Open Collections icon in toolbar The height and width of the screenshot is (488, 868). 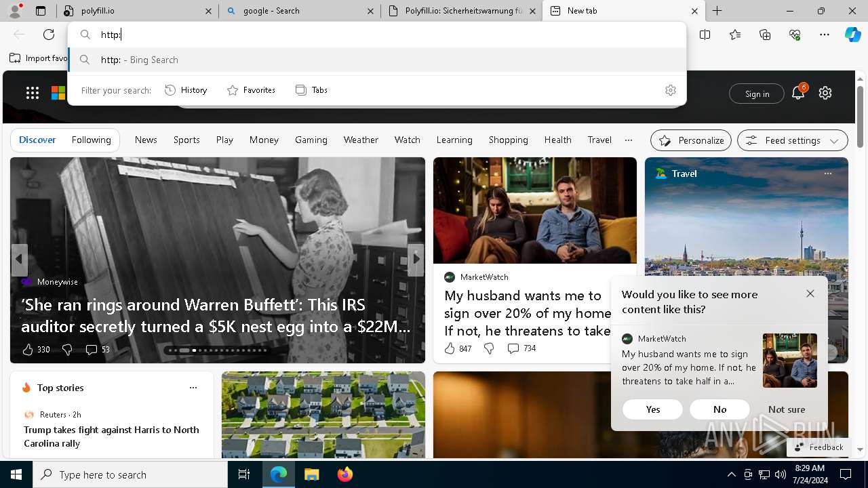tap(765, 35)
